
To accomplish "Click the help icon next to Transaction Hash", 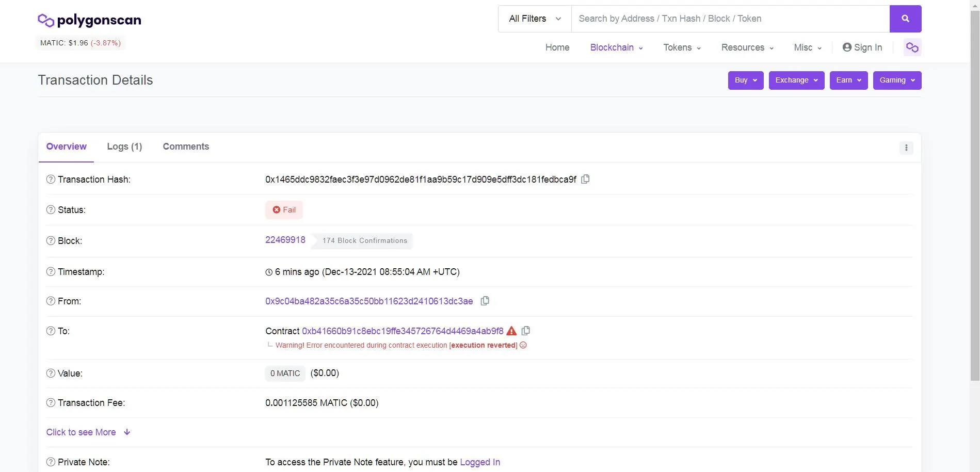I will (51, 180).
